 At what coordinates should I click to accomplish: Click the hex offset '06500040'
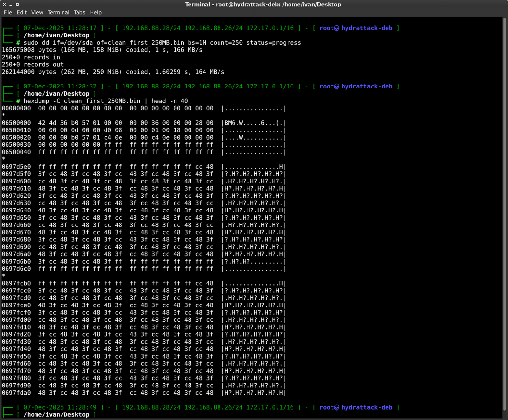16,152
